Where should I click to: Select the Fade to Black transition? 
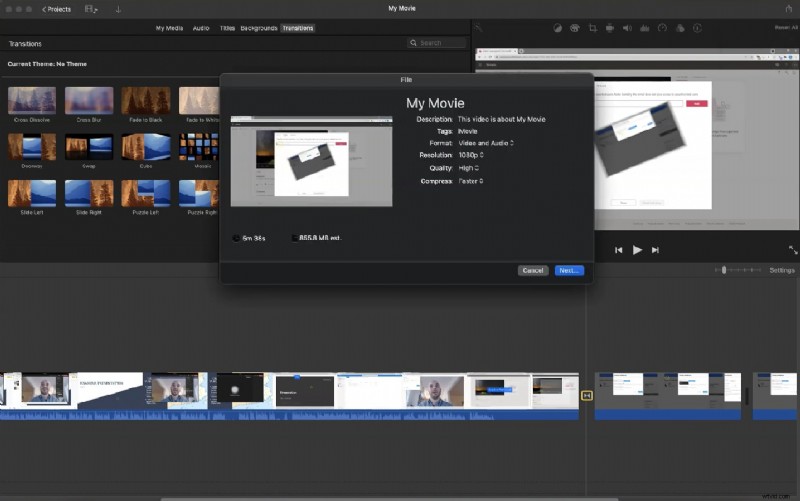click(x=146, y=101)
